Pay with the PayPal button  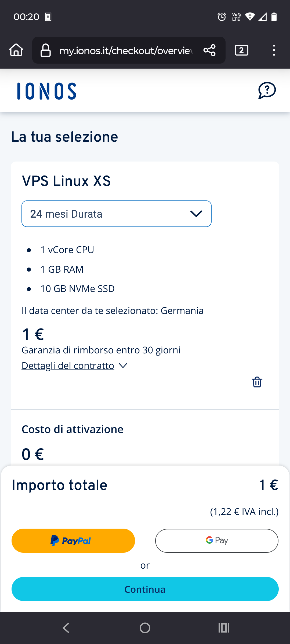[73, 541]
